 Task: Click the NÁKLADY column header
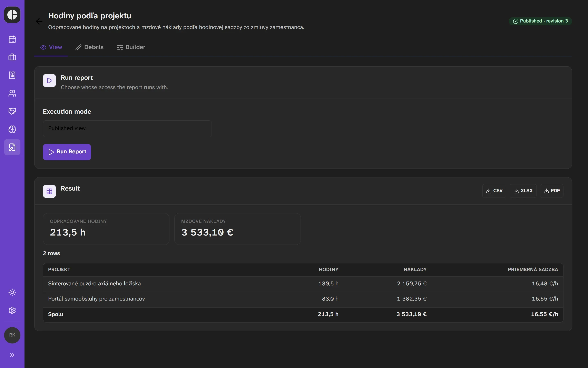click(415, 269)
